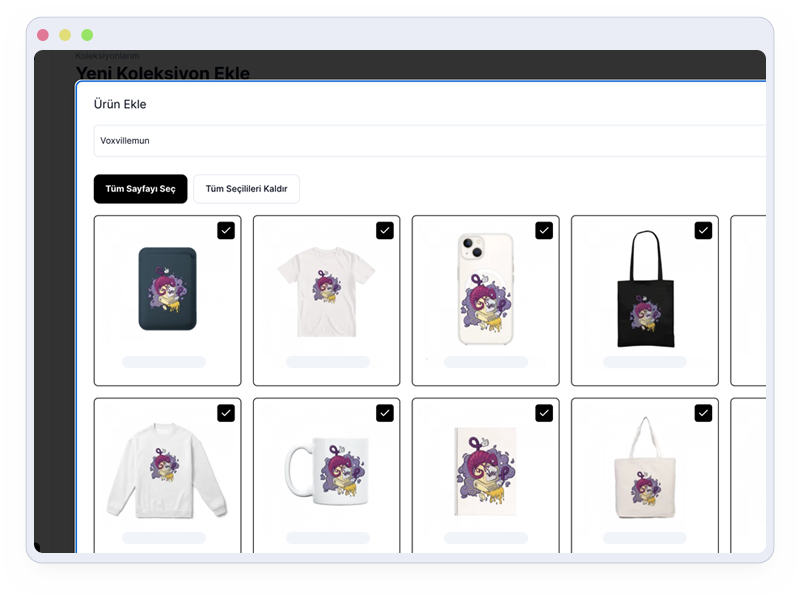800x600 pixels.
Task: Uncheck the black tote bag checkbox
Action: coord(704,231)
